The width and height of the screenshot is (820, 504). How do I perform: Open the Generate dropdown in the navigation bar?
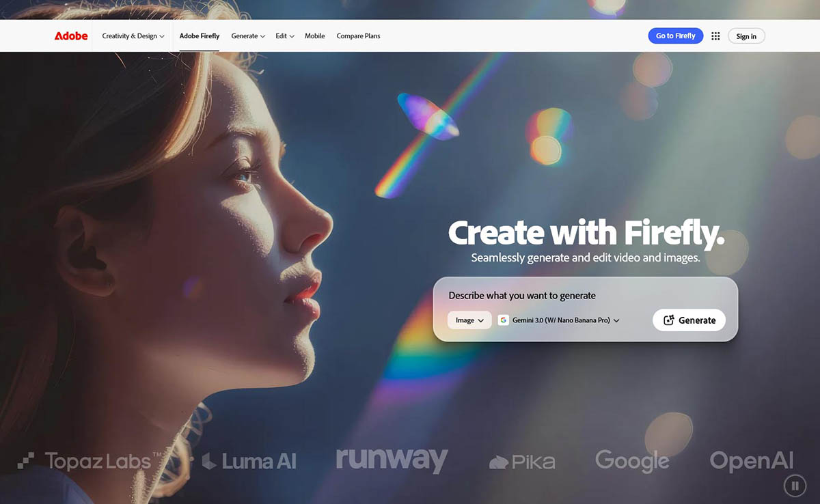(x=248, y=36)
